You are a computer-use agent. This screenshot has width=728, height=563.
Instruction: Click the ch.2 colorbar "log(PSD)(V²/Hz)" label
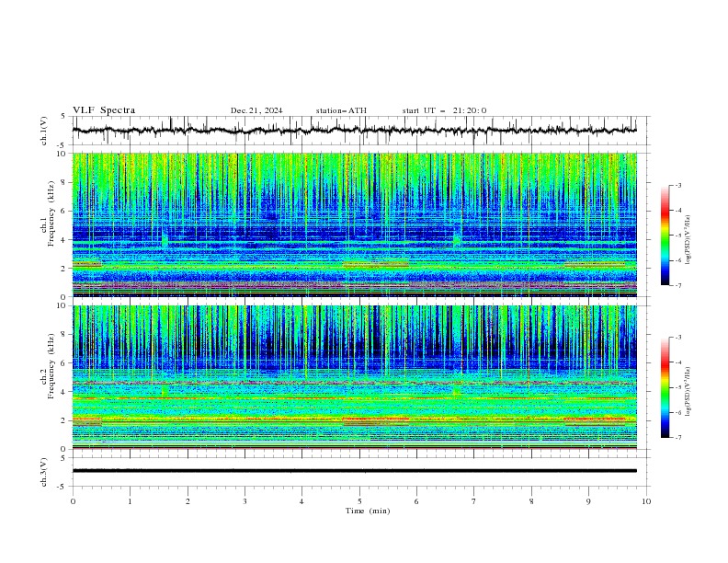point(688,392)
